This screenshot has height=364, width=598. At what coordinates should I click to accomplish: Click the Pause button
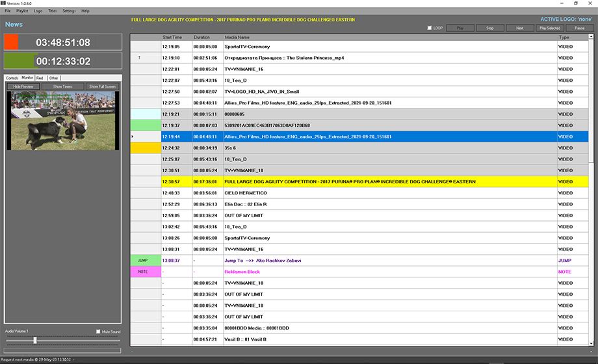(x=580, y=28)
